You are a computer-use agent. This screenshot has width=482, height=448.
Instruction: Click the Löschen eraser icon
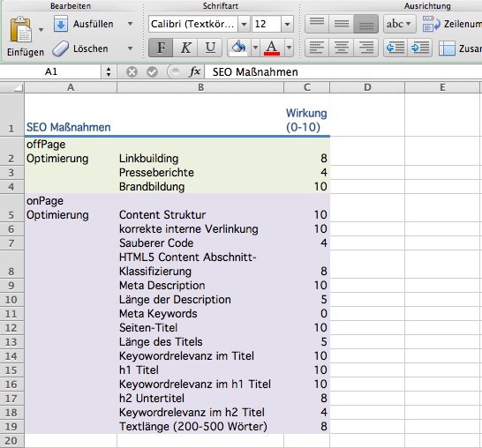(60, 49)
